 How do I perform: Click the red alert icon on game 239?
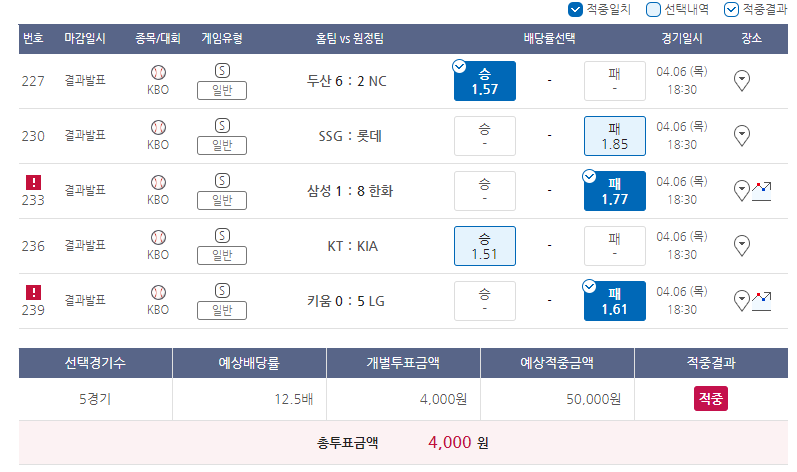pos(34,293)
